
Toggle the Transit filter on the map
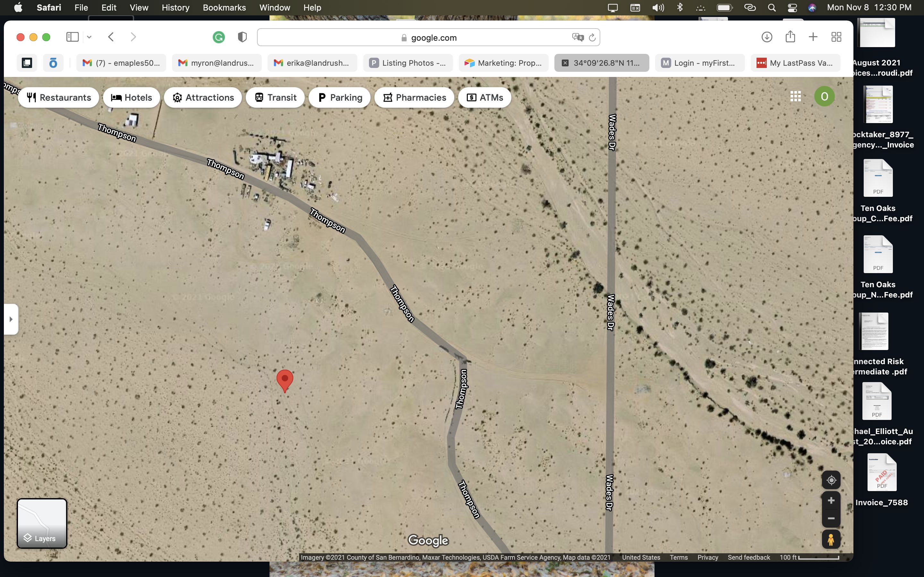point(275,97)
